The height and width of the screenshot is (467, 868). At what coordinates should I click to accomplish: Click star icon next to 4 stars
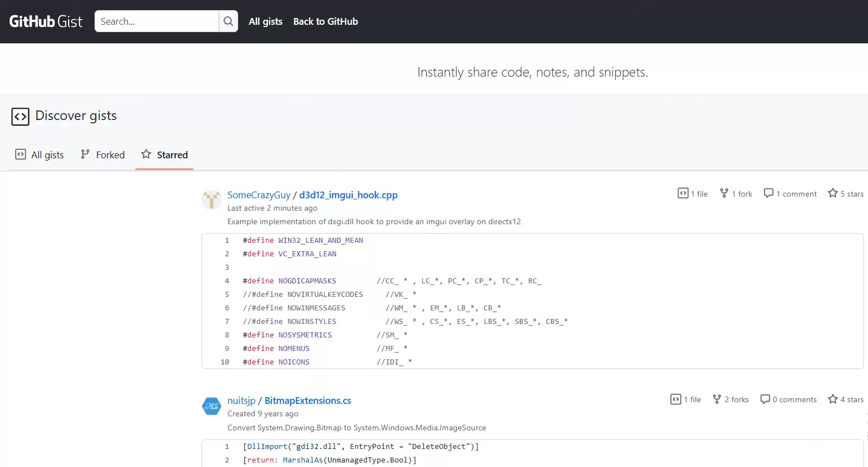[833, 399]
